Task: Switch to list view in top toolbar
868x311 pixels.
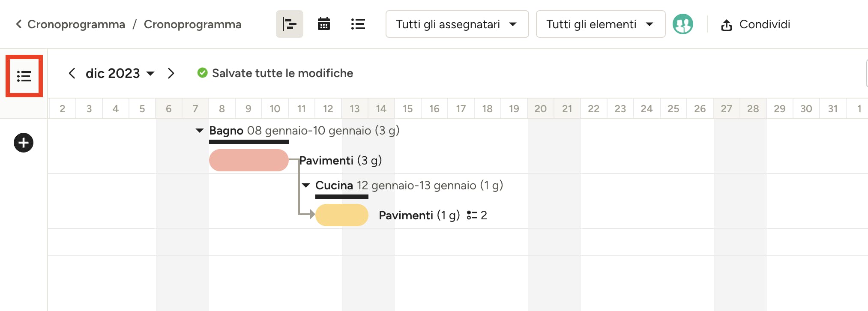Action: [x=358, y=24]
